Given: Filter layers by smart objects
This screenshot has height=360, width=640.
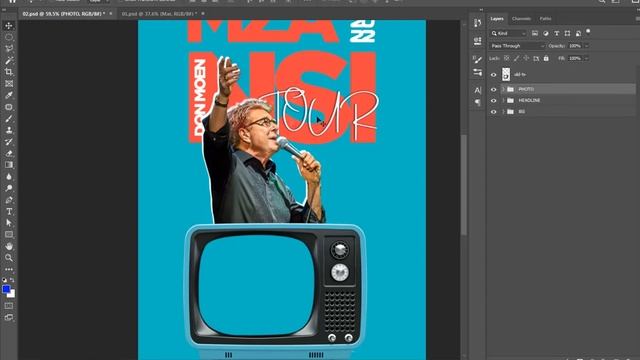Looking at the screenshot, I should [x=578, y=33].
